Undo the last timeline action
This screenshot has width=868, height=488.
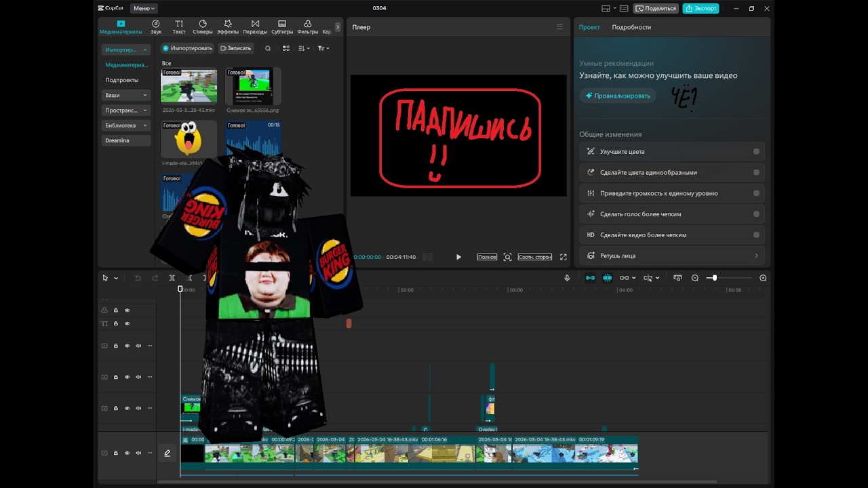pos(138,278)
